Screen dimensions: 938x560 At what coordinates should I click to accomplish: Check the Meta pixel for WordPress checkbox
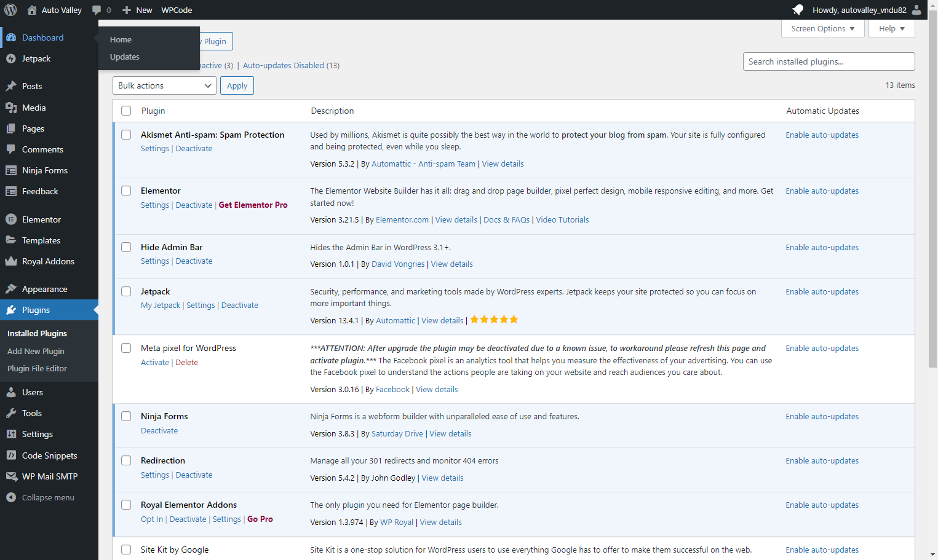(x=126, y=348)
